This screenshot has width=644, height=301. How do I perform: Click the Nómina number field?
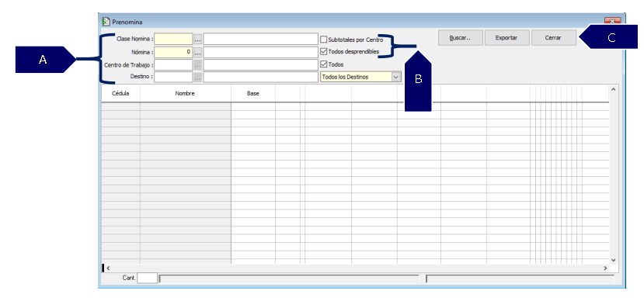pyautogui.click(x=173, y=52)
